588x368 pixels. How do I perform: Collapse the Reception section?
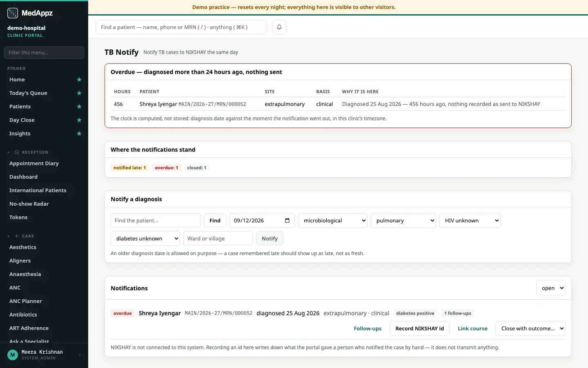8,153
